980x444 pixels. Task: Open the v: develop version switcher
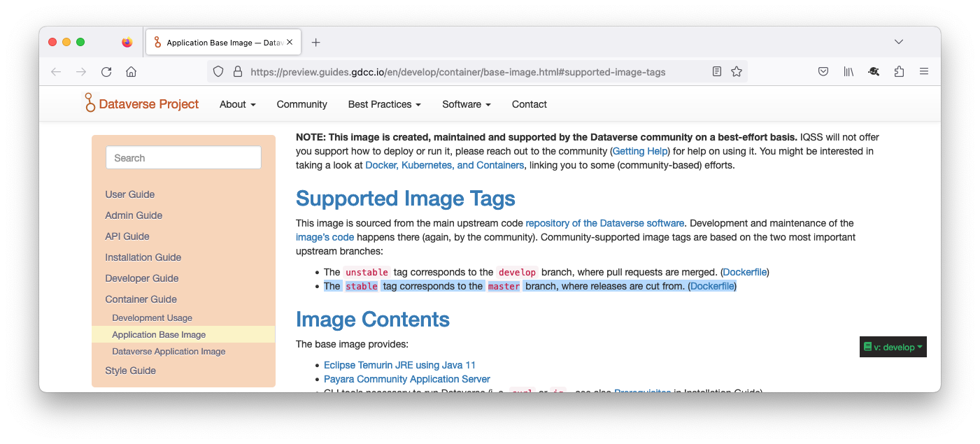(893, 347)
